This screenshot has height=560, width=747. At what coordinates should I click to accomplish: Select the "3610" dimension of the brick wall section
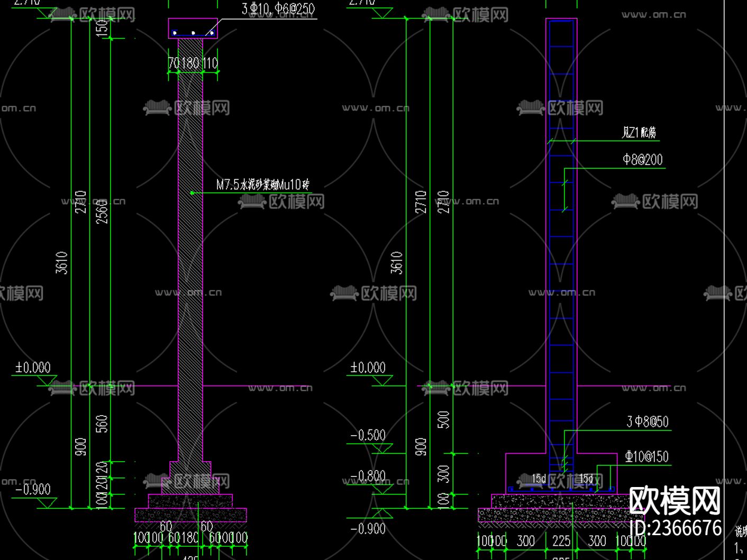tap(62, 263)
